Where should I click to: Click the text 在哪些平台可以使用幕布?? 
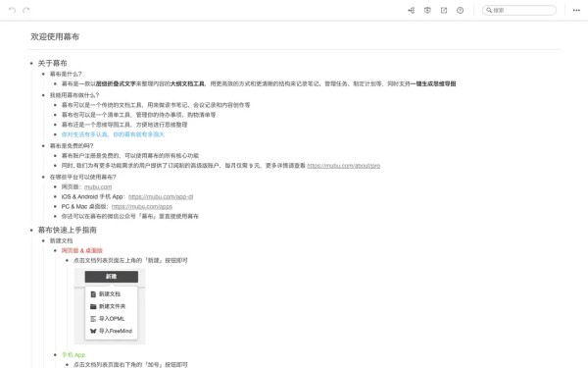tap(83, 177)
